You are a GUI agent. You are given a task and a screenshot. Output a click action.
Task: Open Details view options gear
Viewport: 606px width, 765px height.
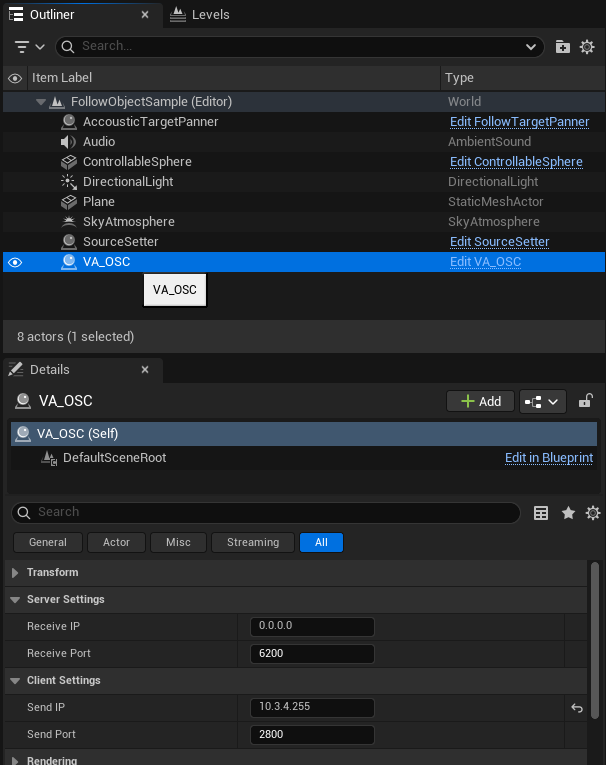tap(593, 513)
